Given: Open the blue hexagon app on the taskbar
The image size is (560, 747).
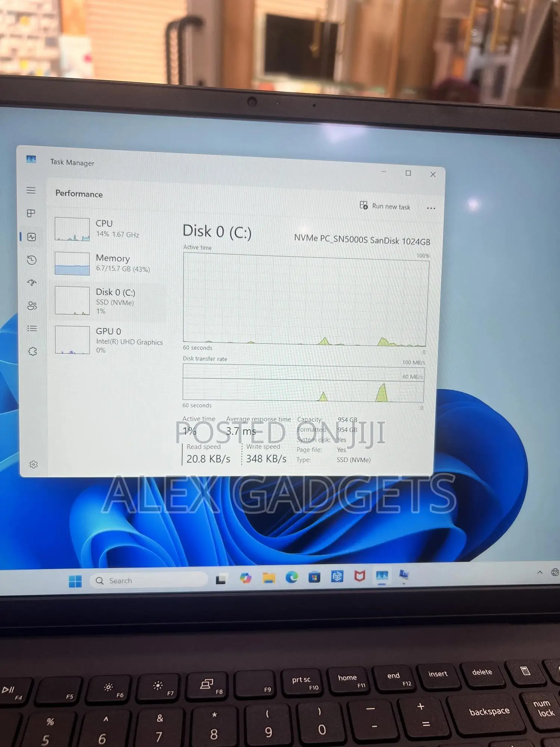Looking at the screenshot, I should pyautogui.click(x=337, y=576).
